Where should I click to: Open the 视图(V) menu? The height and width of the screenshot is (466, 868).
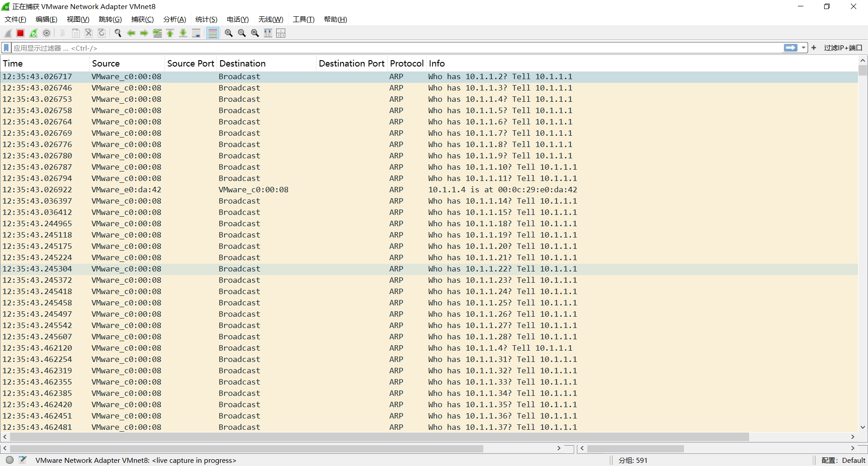[78, 19]
